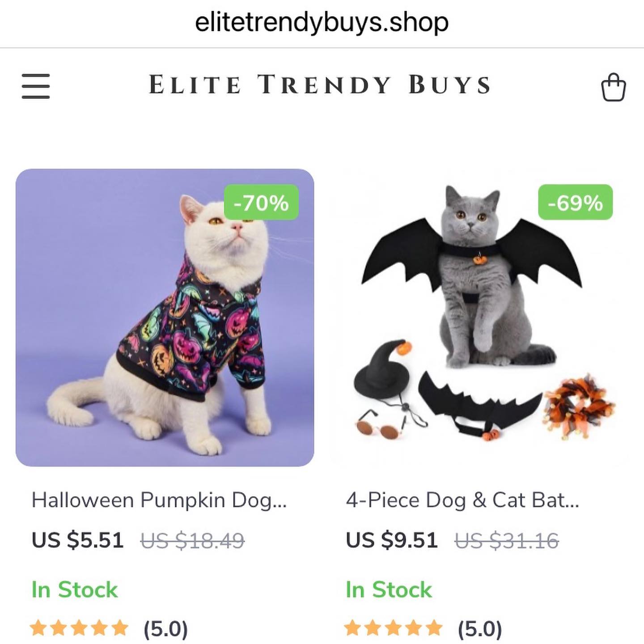
Task: Tap the elitetrendybuys.shop address bar
Action: (x=322, y=22)
